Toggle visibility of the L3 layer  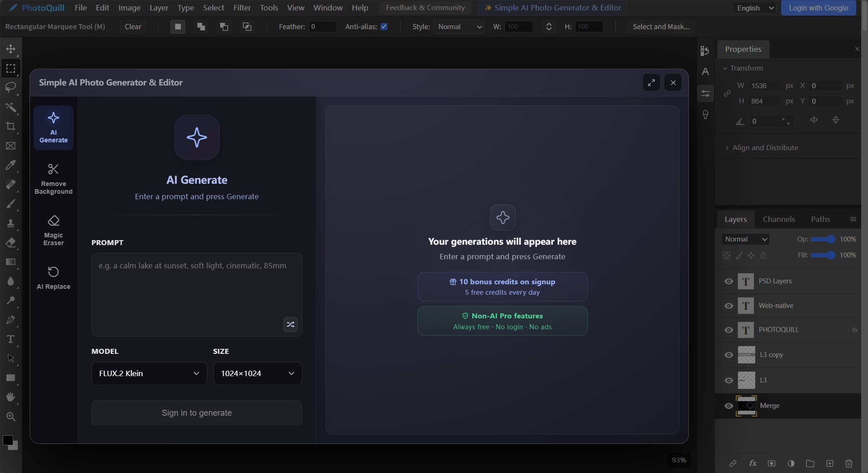[729, 380]
